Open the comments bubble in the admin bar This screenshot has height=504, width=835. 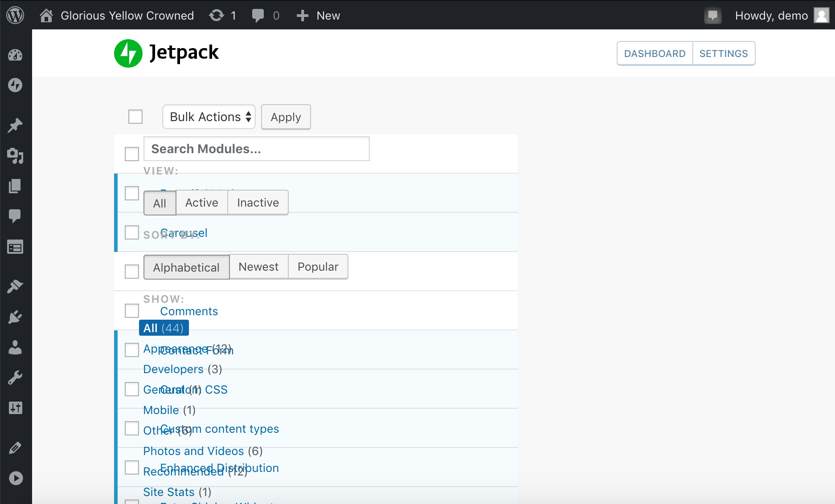pyautogui.click(x=258, y=16)
